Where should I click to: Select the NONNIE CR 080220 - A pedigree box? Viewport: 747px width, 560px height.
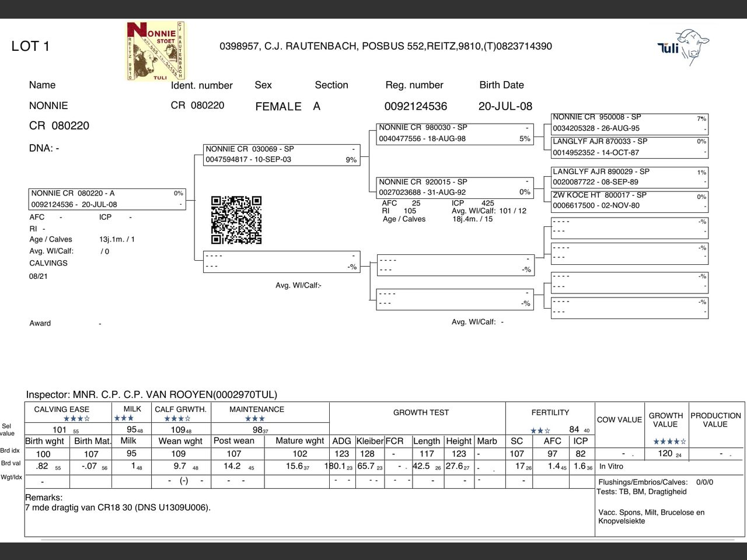tap(107, 199)
